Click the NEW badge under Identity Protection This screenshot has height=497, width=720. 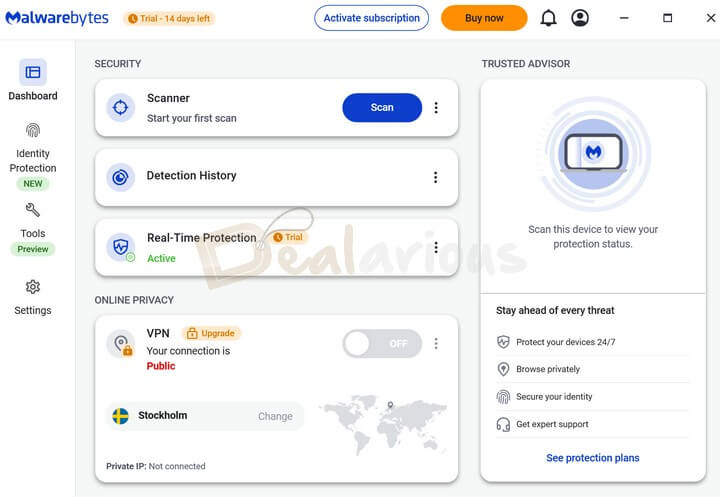pyautogui.click(x=33, y=184)
